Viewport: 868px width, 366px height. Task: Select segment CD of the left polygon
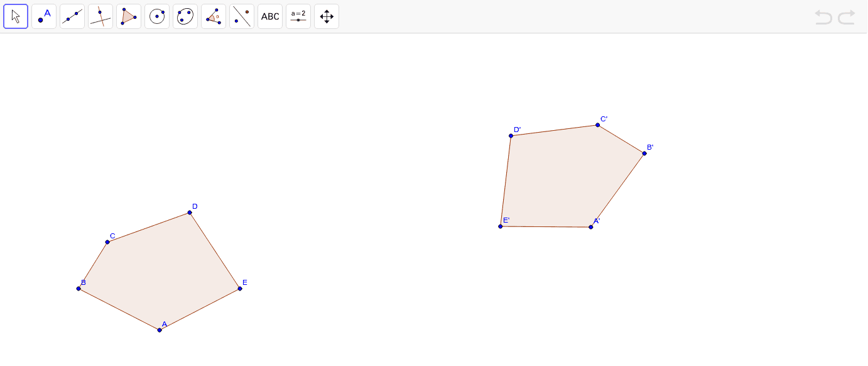[149, 227]
